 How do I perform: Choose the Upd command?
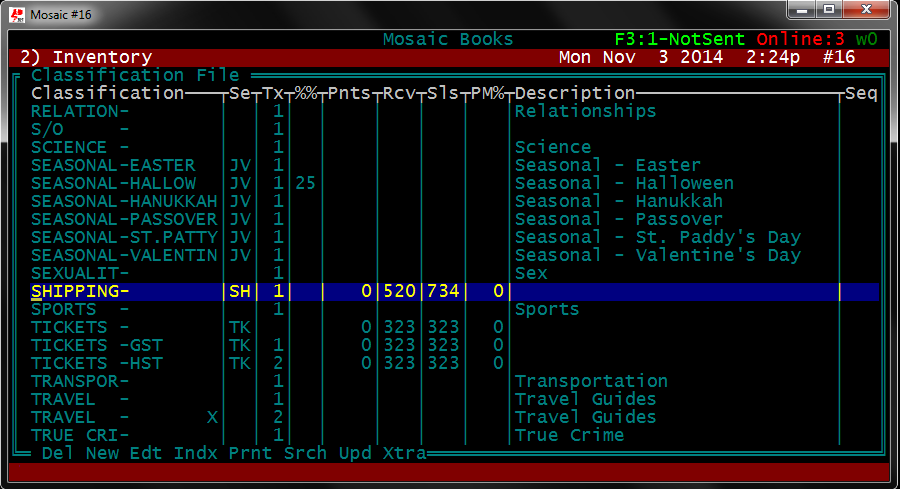tap(354, 453)
